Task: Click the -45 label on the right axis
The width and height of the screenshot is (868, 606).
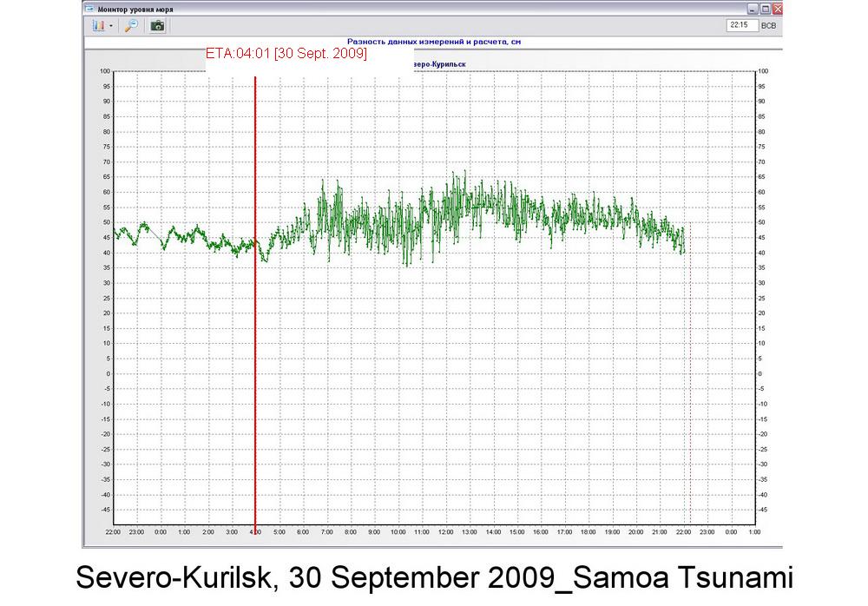Action: click(764, 510)
